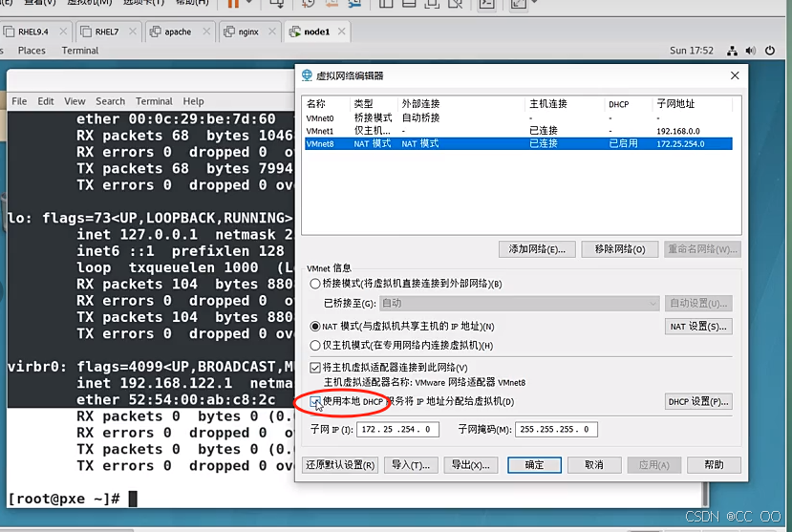Toggle 使用本地 DHCP 服务 checkbox
792x532 pixels.
click(315, 402)
